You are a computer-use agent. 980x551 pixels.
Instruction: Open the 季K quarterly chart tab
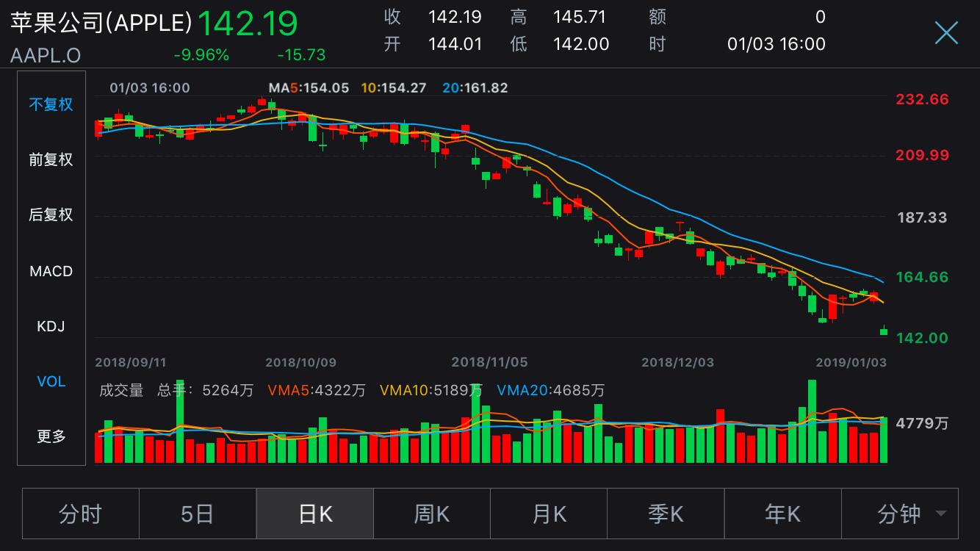click(x=666, y=514)
